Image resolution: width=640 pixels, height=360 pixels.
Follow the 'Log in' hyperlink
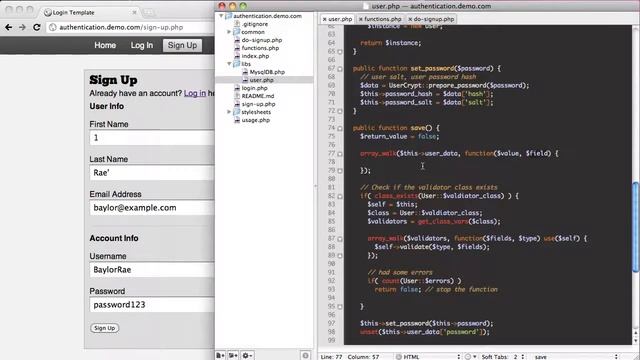[195, 93]
